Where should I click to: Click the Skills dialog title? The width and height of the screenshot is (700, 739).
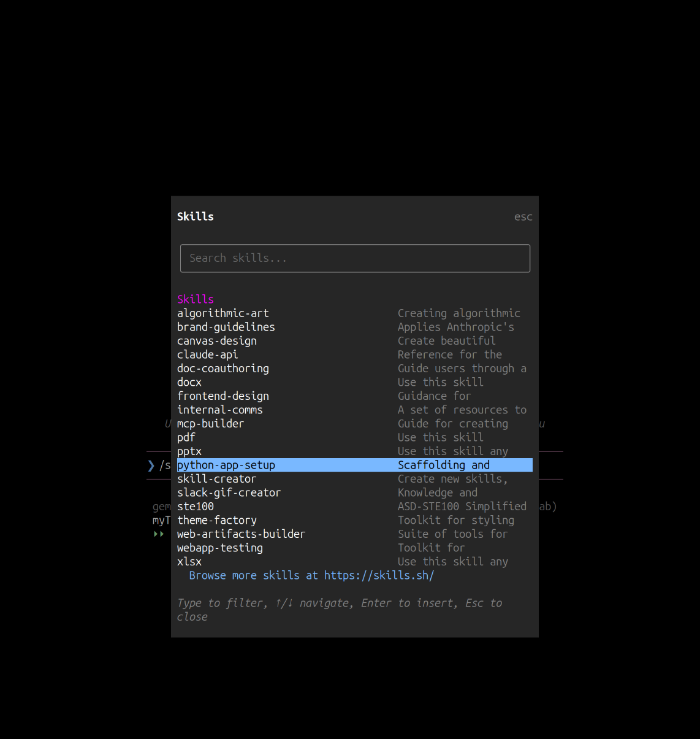tap(196, 216)
